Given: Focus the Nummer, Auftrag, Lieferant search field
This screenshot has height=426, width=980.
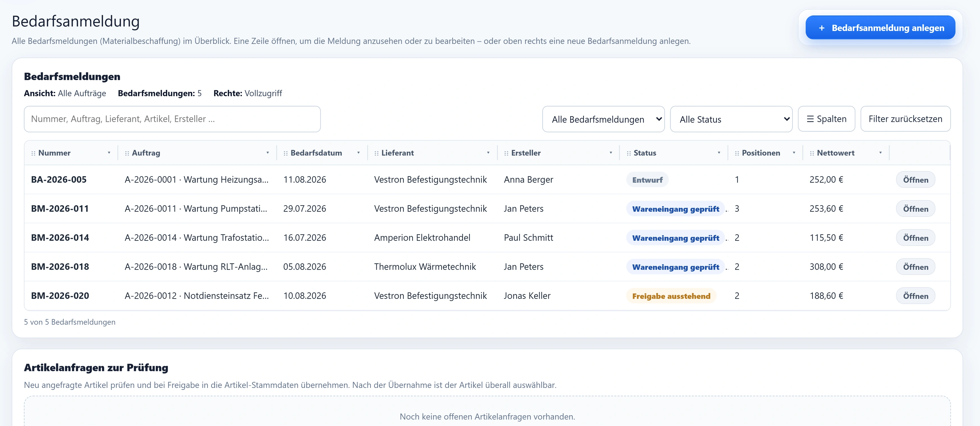Looking at the screenshot, I should 172,119.
